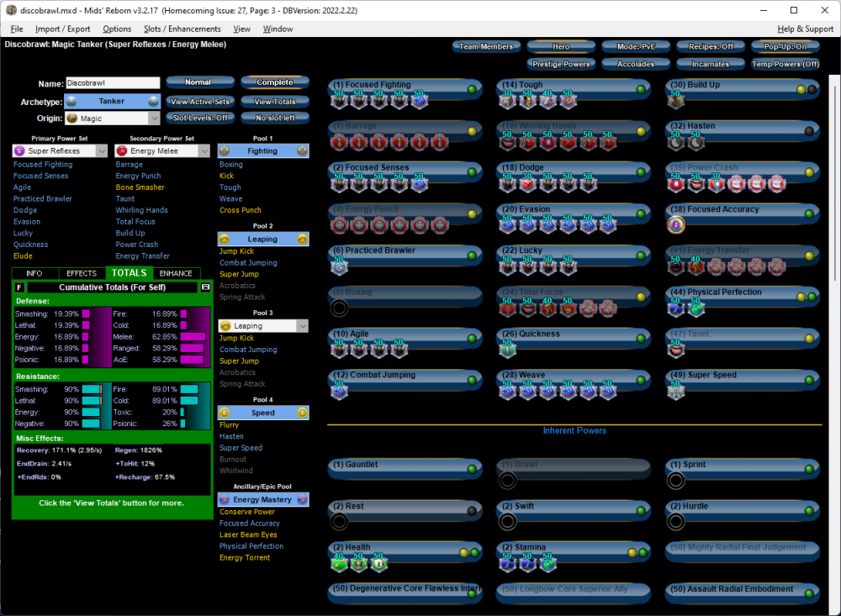Toggle the Slot Levels: Off button

tap(200, 118)
